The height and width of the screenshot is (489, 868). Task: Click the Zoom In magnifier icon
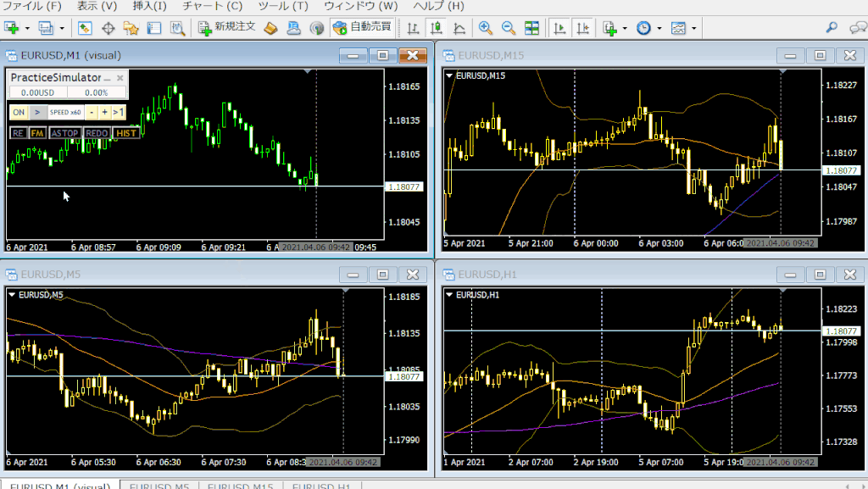point(486,28)
